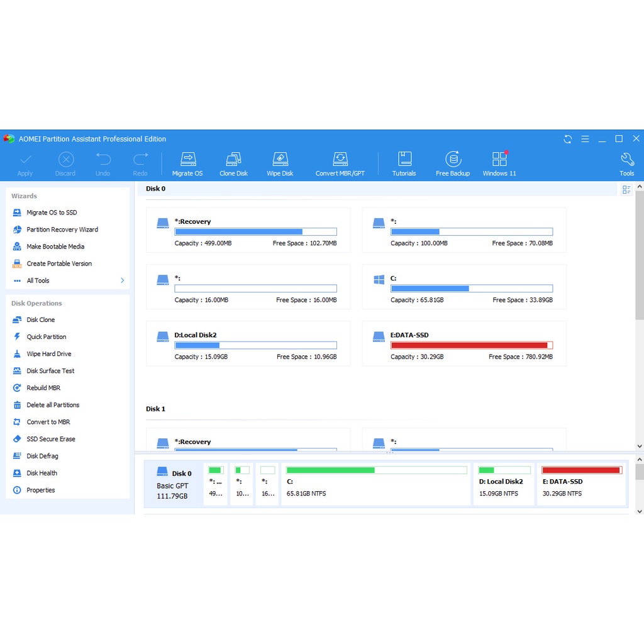644x644 pixels.
Task: Select the 16.00MB partition card
Action: click(248, 287)
